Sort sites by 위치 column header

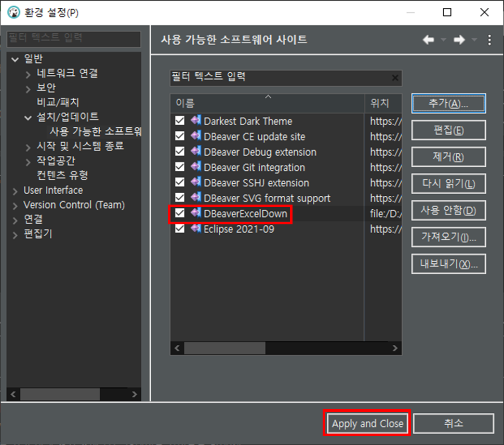click(383, 103)
